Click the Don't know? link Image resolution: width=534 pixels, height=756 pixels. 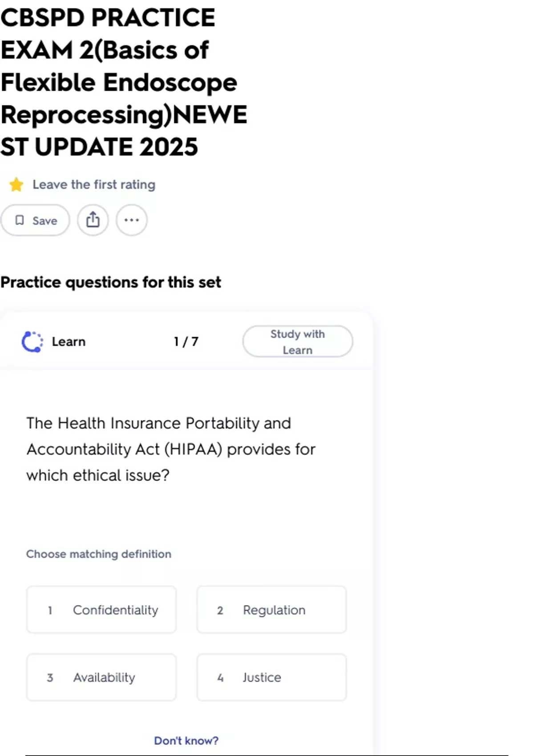186,740
